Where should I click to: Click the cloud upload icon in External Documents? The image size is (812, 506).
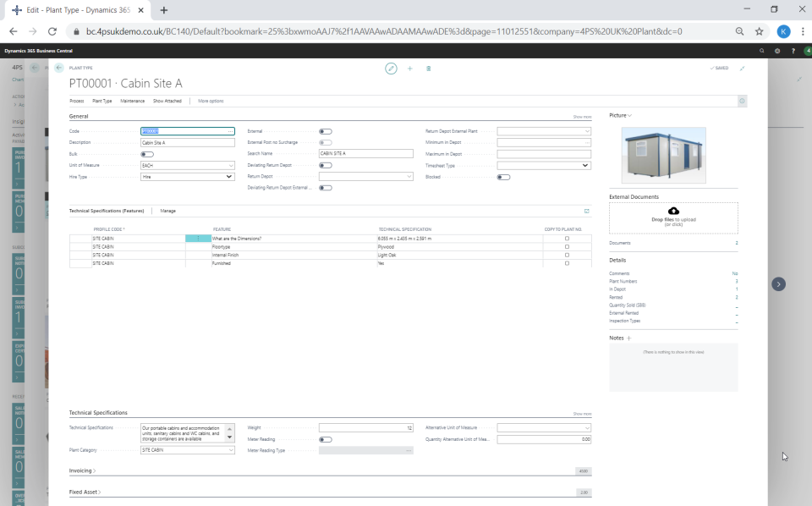pyautogui.click(x=673, y=211)
